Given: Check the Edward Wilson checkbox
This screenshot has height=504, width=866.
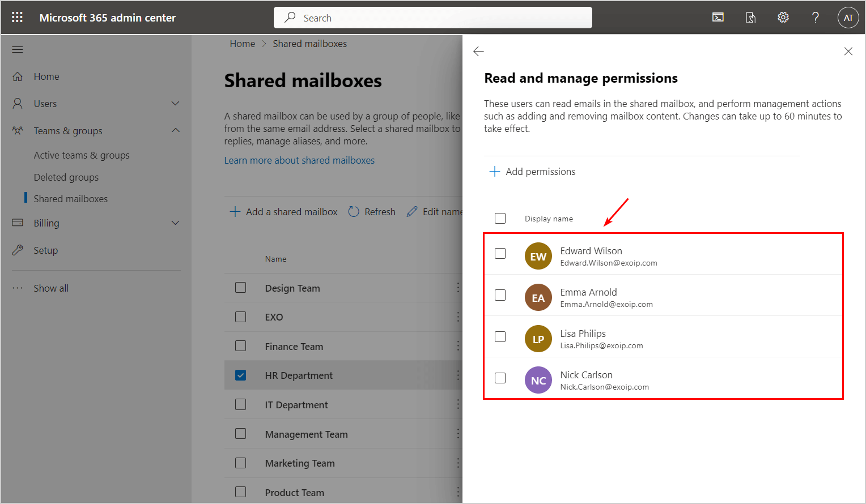Looking at the screenshot, I should pyautogui.click(x=500, y=254).
